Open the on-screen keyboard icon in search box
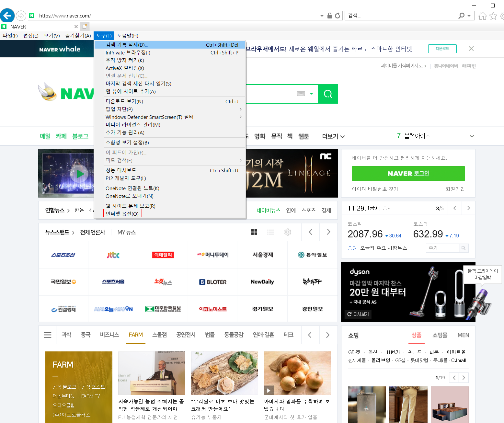Viewport: 504px width, 423px height. point(301,94)
